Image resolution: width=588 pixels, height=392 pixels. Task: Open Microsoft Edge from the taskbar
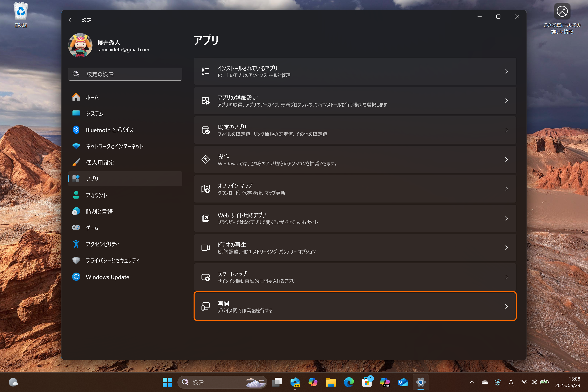click(x=349, y=382)
